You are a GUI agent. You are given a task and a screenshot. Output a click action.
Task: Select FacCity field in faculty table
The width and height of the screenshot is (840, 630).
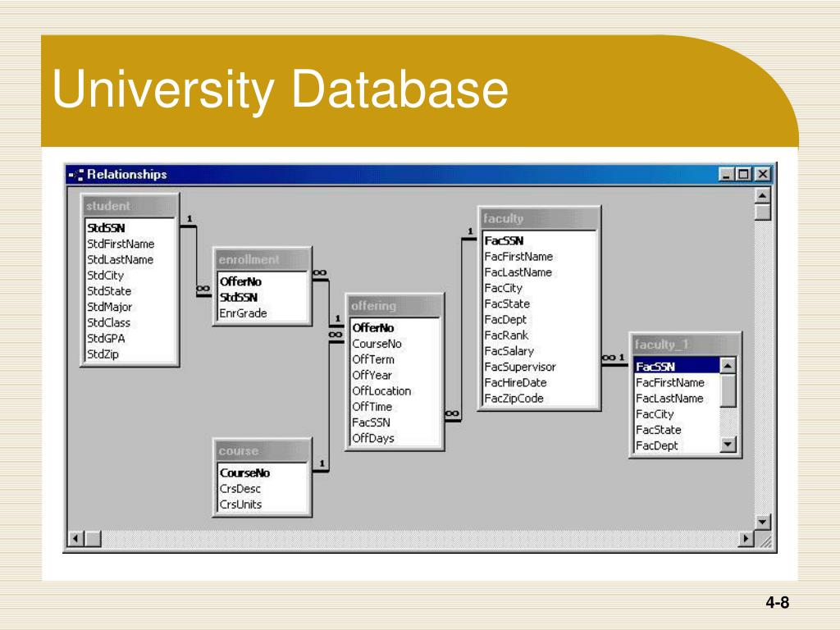pyautogui.click(x=503, y=288)
